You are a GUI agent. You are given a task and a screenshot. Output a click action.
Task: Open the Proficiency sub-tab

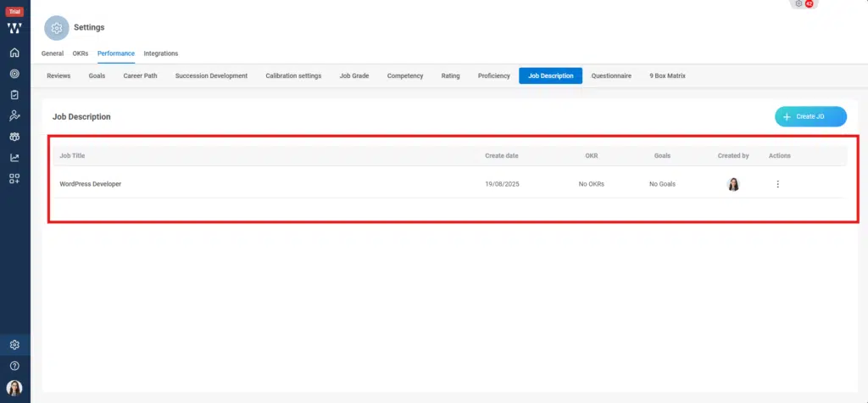pos(494,76)
